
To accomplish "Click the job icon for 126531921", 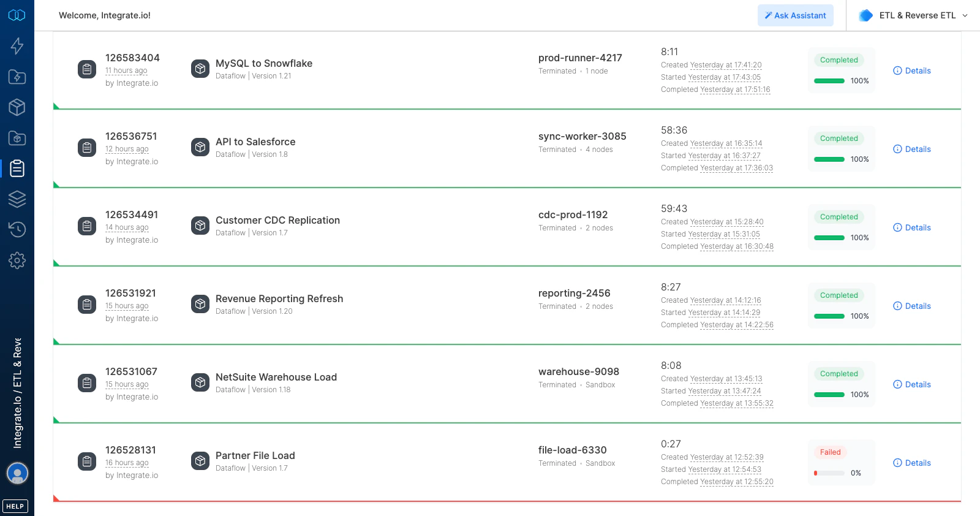I will click(87, 305).
